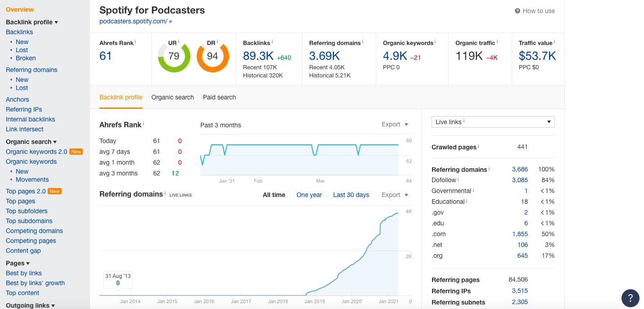The width and height of the screenshot is (644, 309).
Task: Switch to the Organic search tab
Action: [x=172, y=97]
